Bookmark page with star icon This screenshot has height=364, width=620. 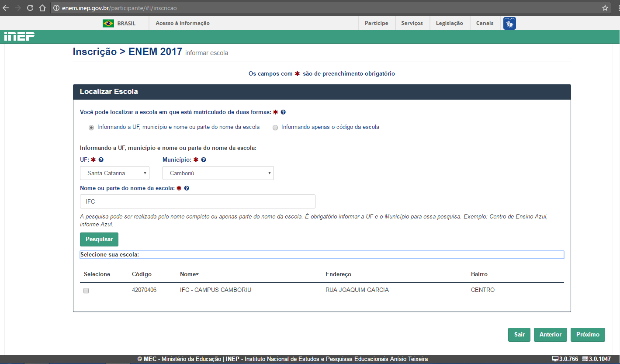click(605, 8)
